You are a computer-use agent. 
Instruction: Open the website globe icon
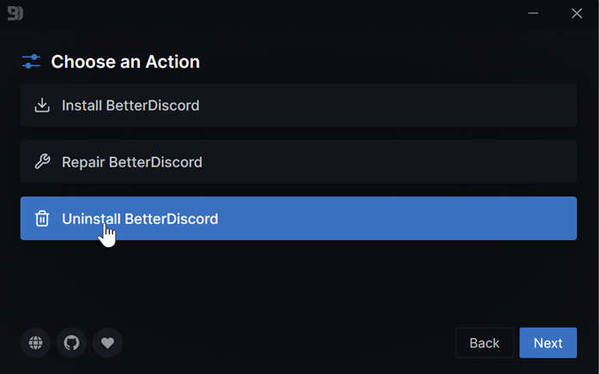[x=36, y=343]
